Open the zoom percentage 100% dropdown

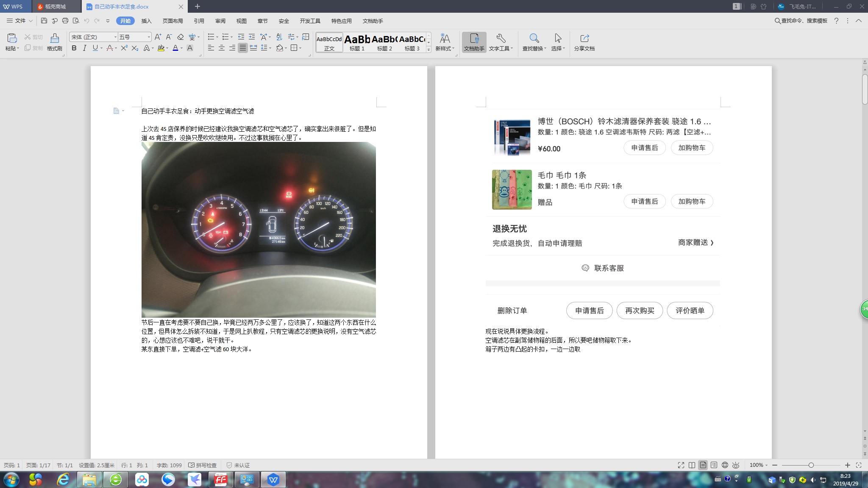pyautogui.click(x=759, y=465)
